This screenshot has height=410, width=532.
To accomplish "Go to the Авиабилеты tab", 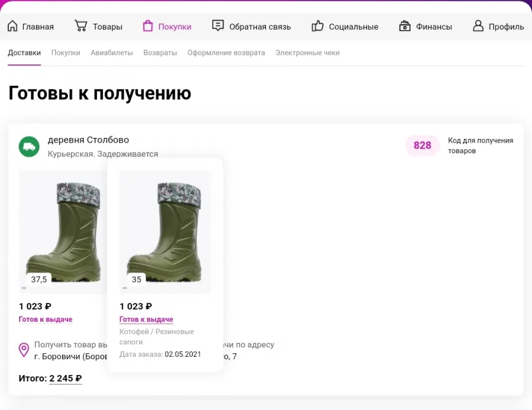I will [x=112, y=53].
